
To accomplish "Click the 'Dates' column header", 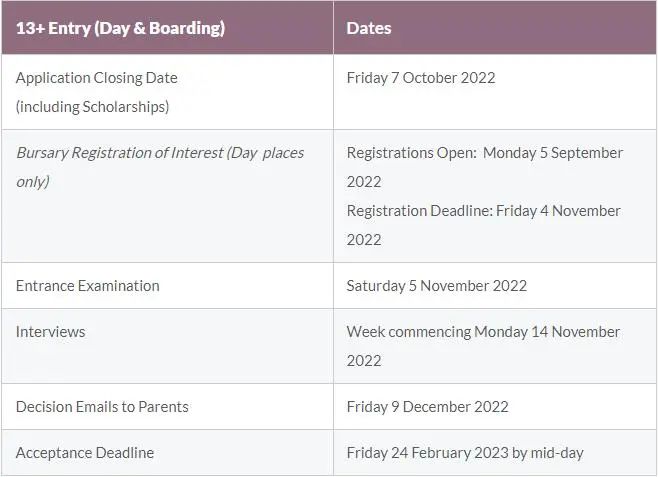I will pyautogui.click(x=369, y=29).
